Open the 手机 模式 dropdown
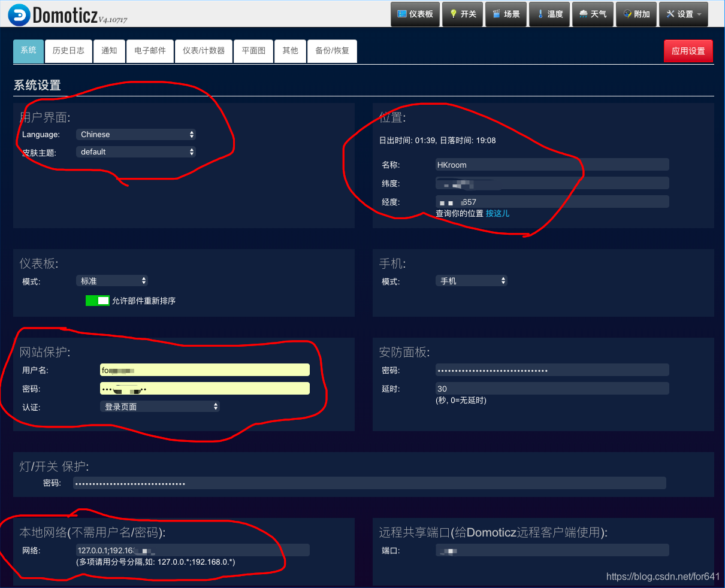 click(472, 281)
